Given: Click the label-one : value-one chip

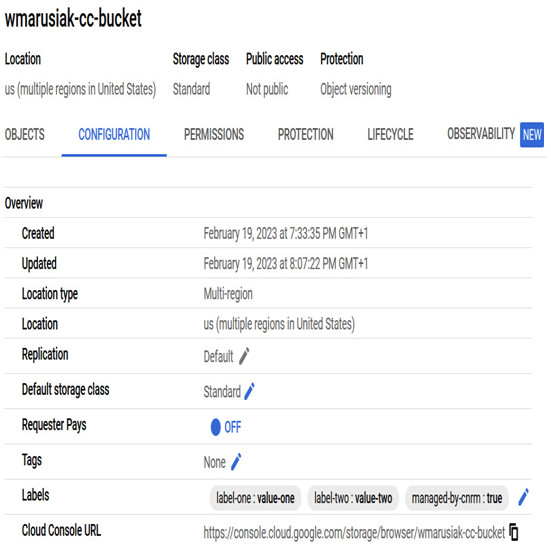Looking at the screenshot, I should click(x=255, y=498).
